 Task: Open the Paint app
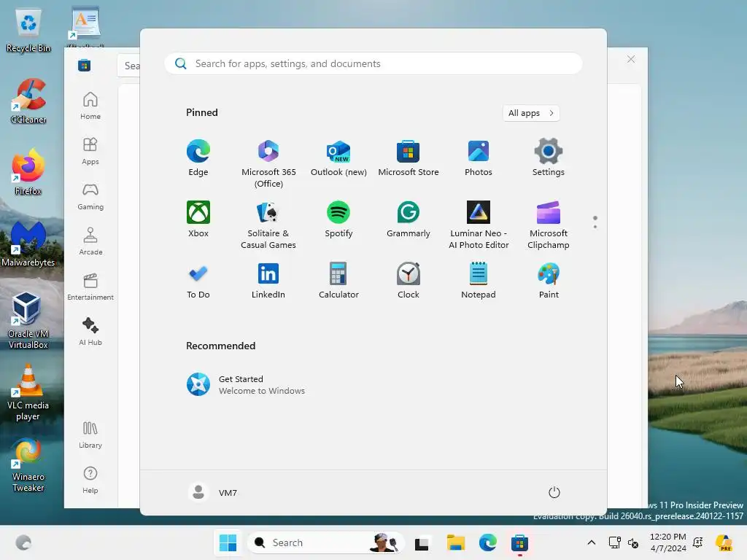(x=549, y=281)
